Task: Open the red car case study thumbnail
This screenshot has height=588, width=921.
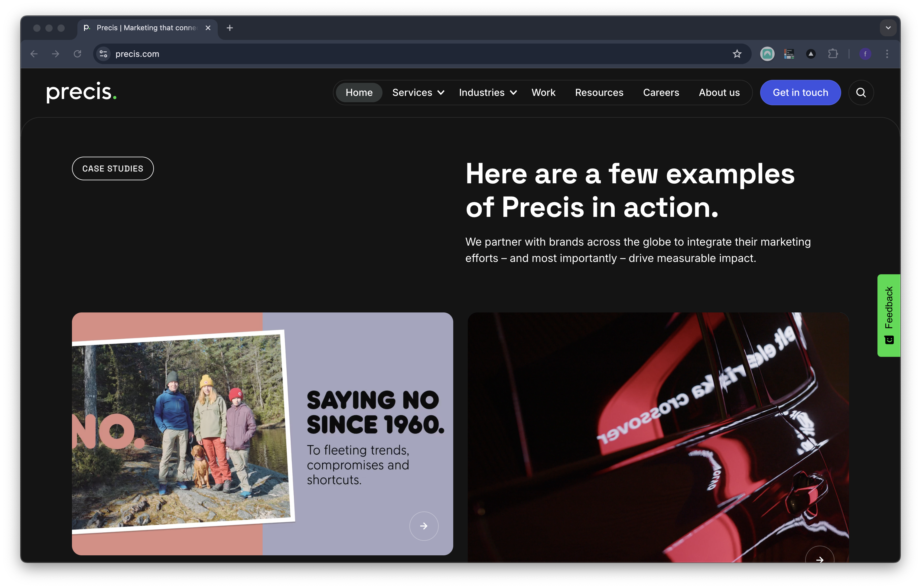Action: (658, 436)
